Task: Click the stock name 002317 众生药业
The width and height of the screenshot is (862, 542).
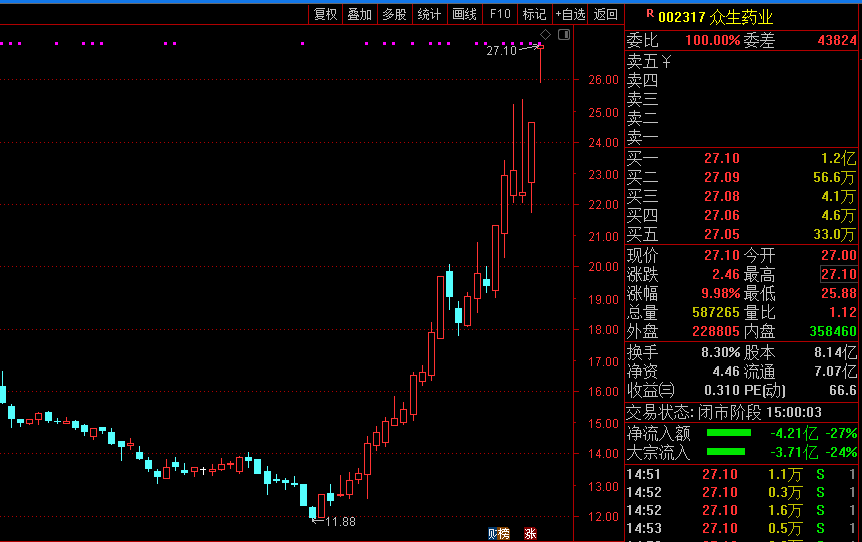Action: click(x=715, y=17)
